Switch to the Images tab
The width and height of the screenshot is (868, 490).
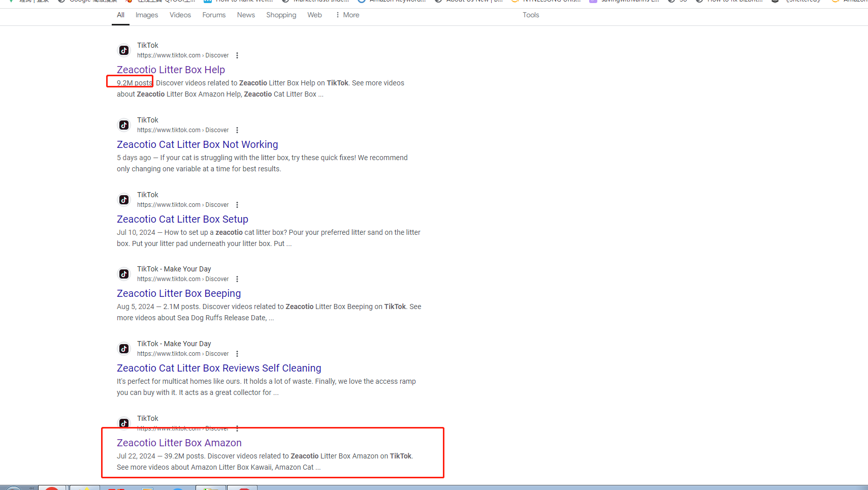pyautogui.click(x=147, y=15)
